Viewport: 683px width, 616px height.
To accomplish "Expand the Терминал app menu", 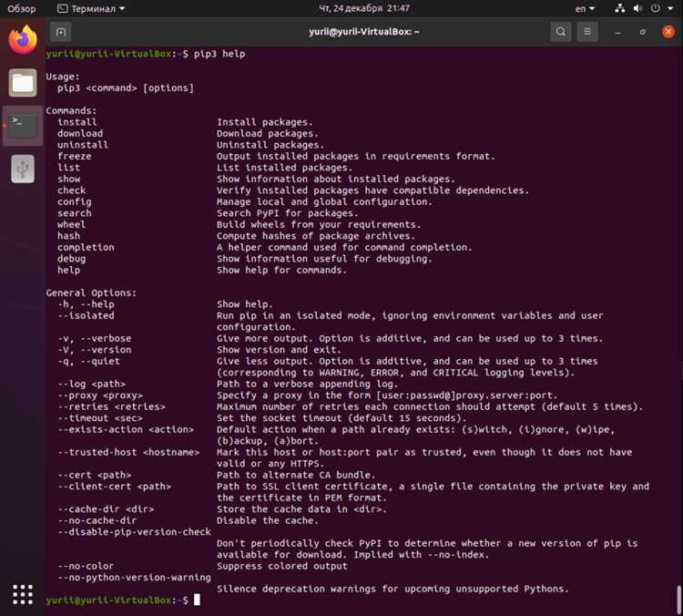I will (91, 8).
